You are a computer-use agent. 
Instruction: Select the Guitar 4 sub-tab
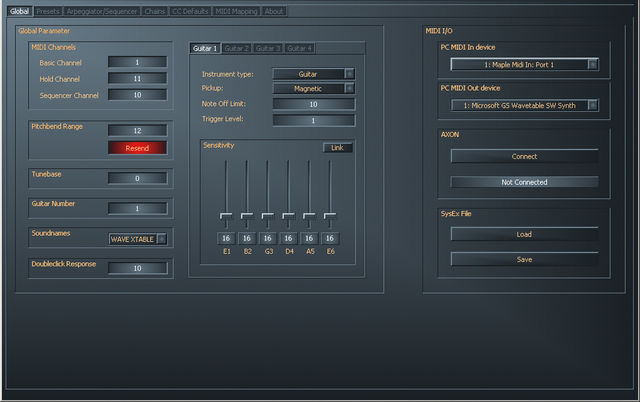click(x=299, y=49)
